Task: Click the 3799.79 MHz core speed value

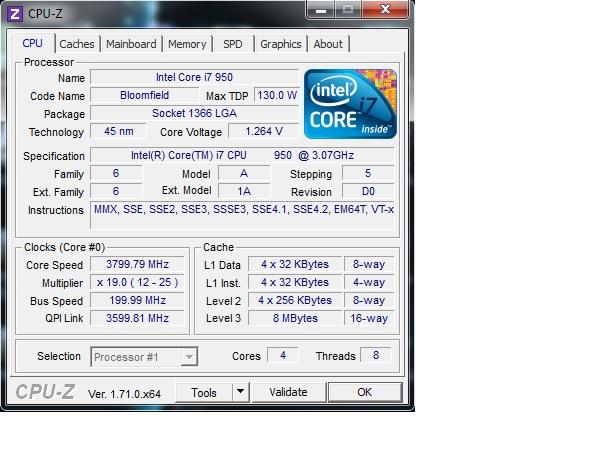Action: pyautogui.click(x=137, y=264)
